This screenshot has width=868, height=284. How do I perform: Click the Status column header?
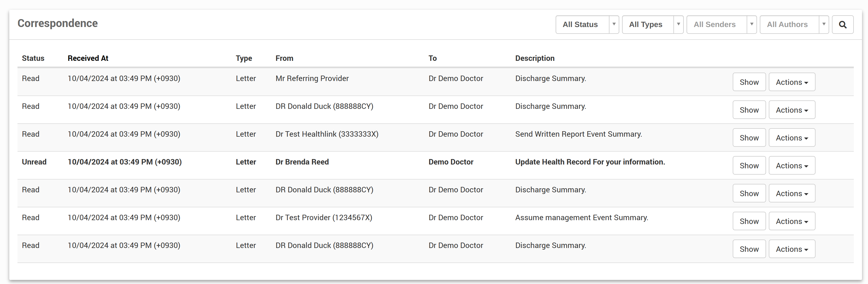click(x=33, y=58)
